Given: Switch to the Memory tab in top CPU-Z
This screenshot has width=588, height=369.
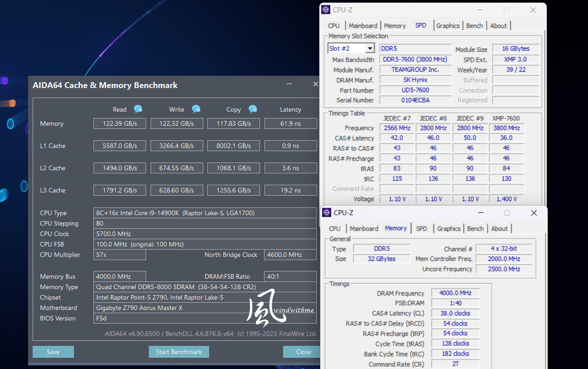Looking at the screenshot, I should click(x=395, y=26).
